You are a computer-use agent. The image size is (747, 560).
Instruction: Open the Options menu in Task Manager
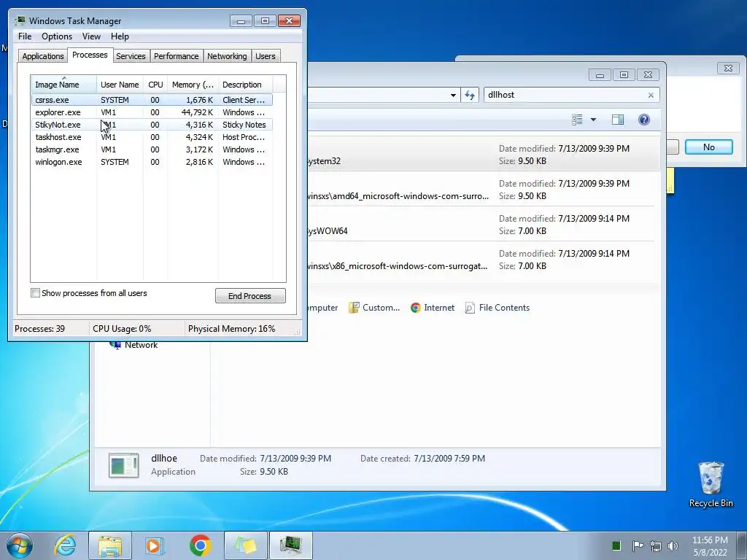pos(57,36)
